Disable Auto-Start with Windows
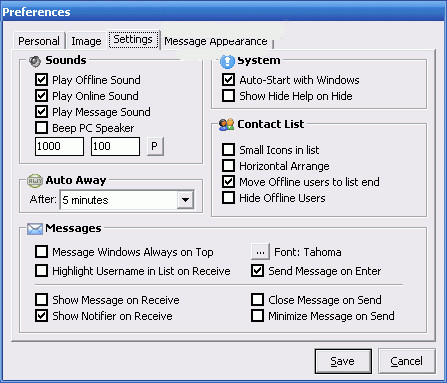This screenshot has height=383, width=447. coord(228,80)
